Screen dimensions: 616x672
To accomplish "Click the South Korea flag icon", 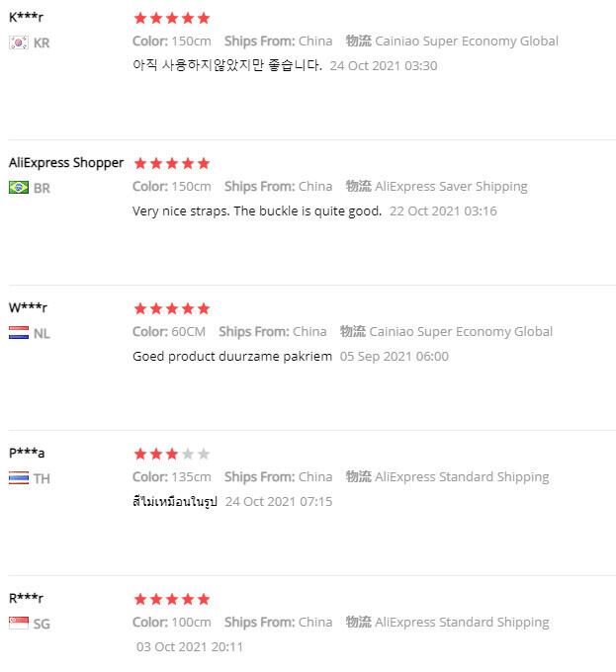I will pos(18,42).
